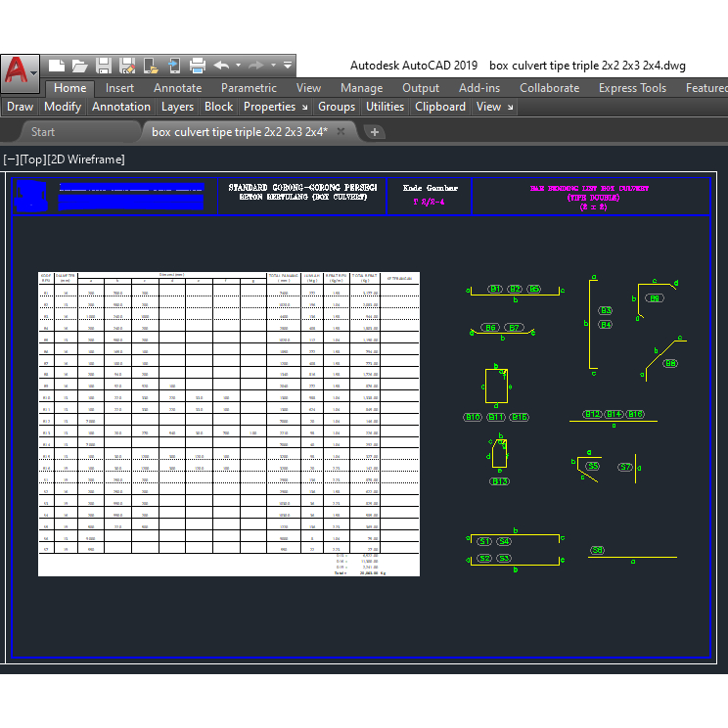Click the 'STANDARD GORONG-GORONG PERSEGI' title text
This screenshot has width=728, height=728.
[x=302, y=188]
